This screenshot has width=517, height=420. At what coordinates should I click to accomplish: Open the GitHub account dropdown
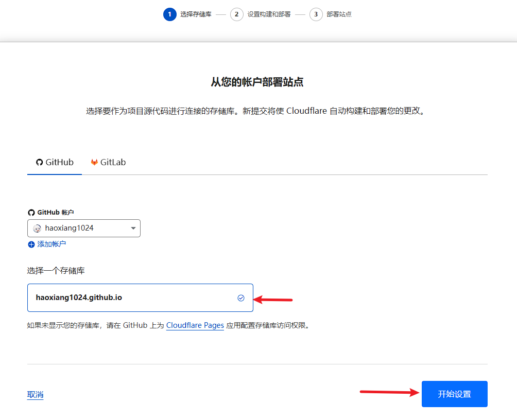point(84,228)
